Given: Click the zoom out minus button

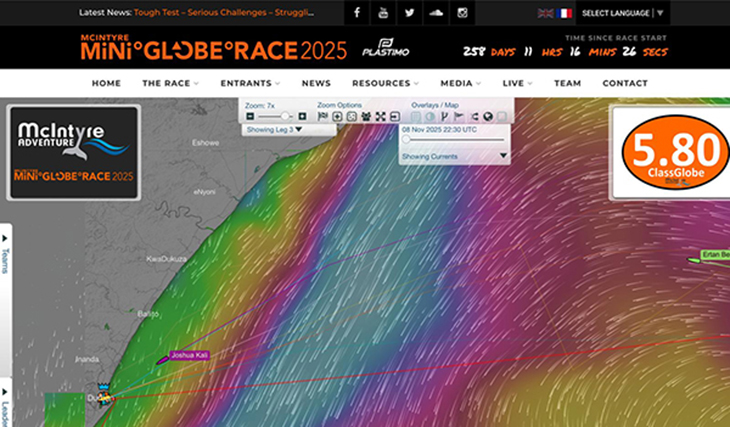Looking at the screenshot, I should (250, 117).
